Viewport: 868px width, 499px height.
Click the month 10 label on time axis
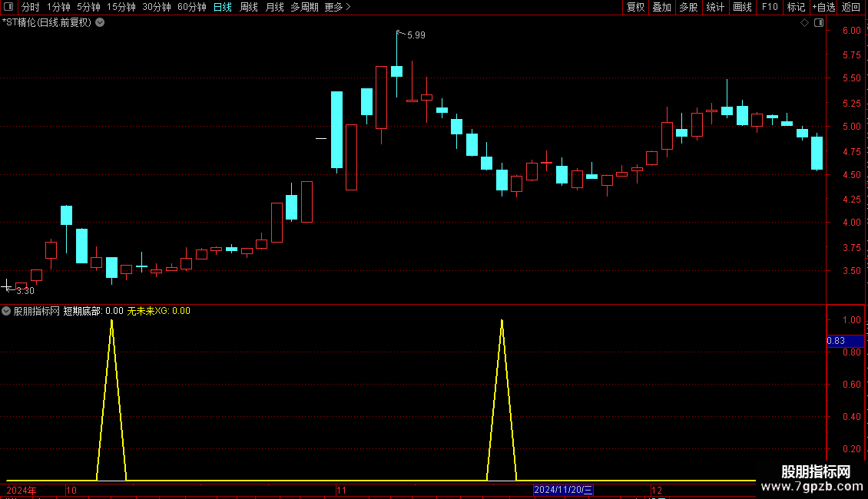pos(71,490)
